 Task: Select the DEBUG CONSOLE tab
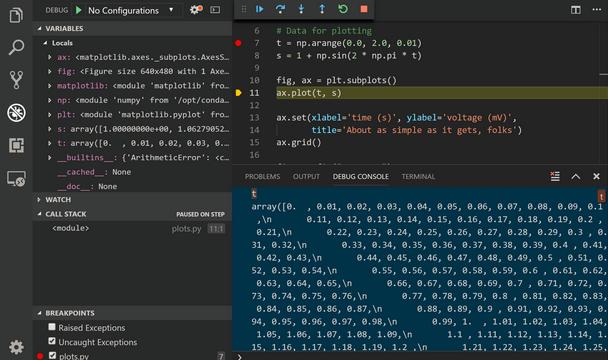tap(361, 177)
